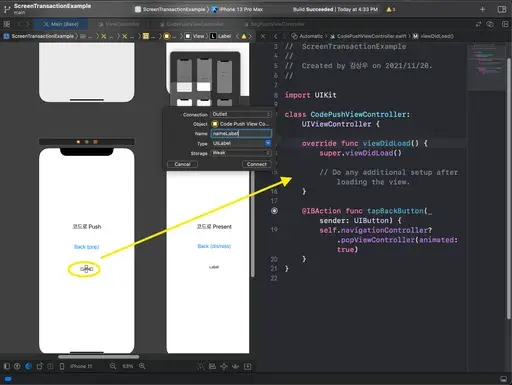Select the Label item in the jump bar
Viewport: 512px width, 385px height.
(221, 36)
